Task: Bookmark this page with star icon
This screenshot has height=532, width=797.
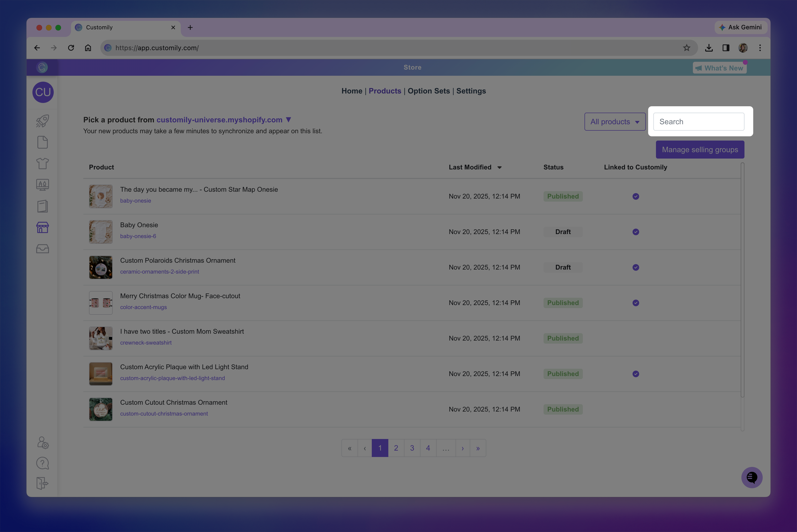Action: 686,48
